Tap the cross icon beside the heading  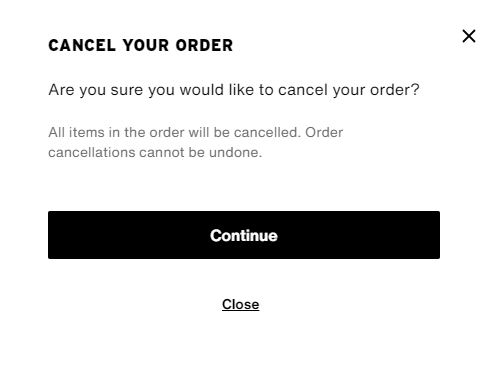(469, 36)
